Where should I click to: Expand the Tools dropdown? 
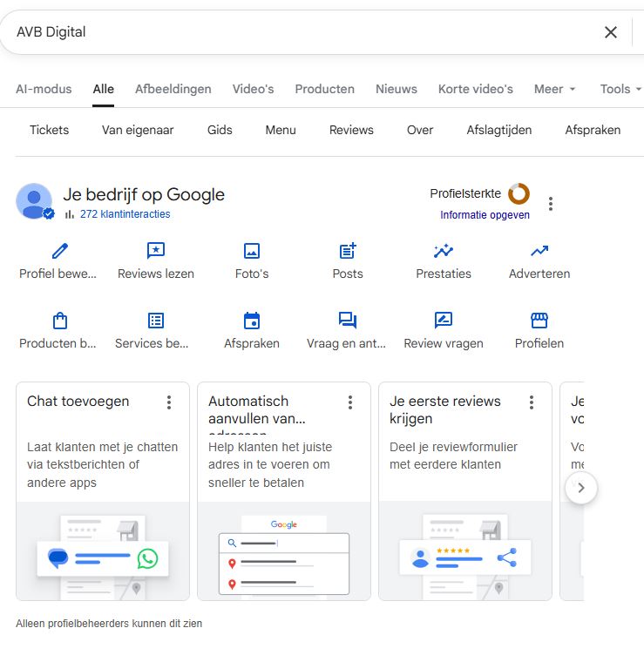[x=620, y=89]
